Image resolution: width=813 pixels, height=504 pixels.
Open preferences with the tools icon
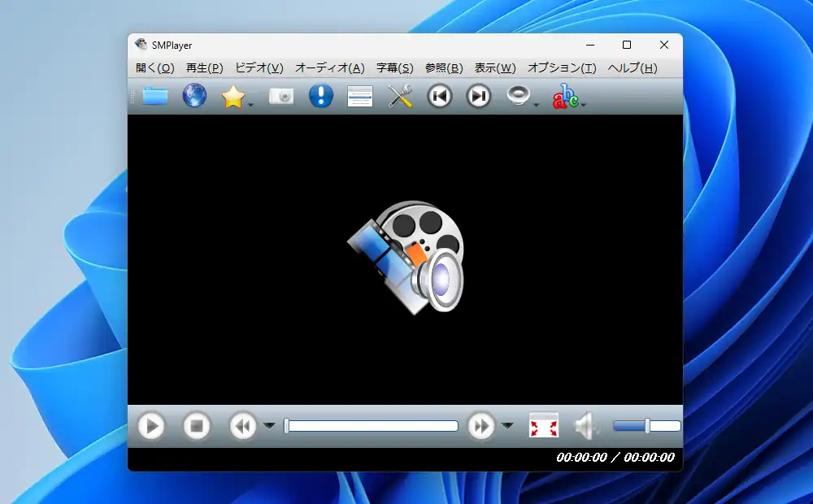[401, 96]
